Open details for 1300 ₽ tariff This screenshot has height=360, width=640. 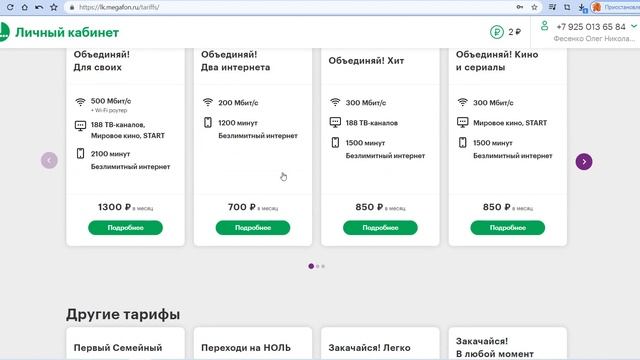(125, 228)
